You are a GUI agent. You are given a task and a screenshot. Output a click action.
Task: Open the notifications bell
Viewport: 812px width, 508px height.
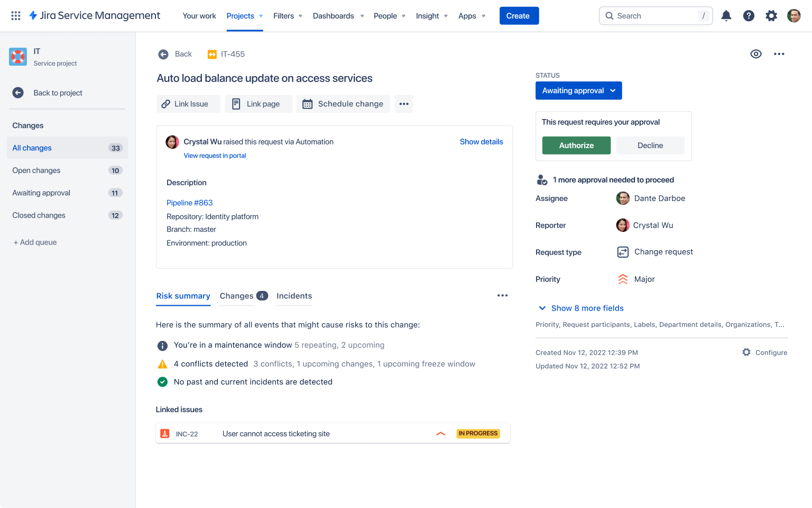click(726, 16)
